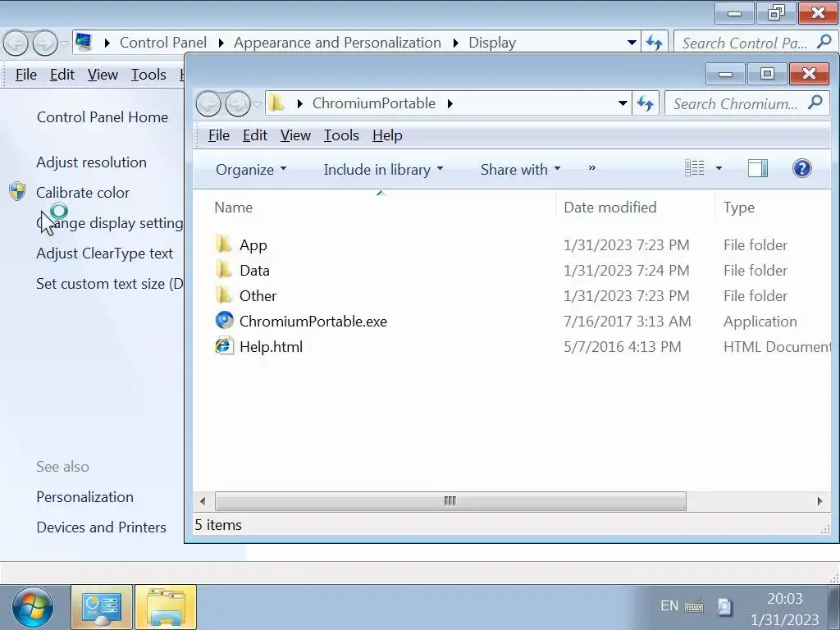
Task: Toggle the preview pane button
Action: click(757, 168)
